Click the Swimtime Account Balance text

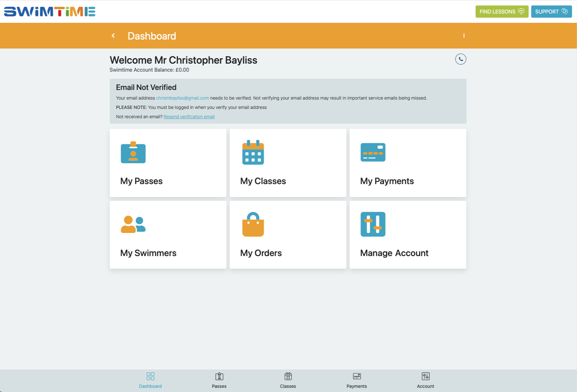[149, 70]
